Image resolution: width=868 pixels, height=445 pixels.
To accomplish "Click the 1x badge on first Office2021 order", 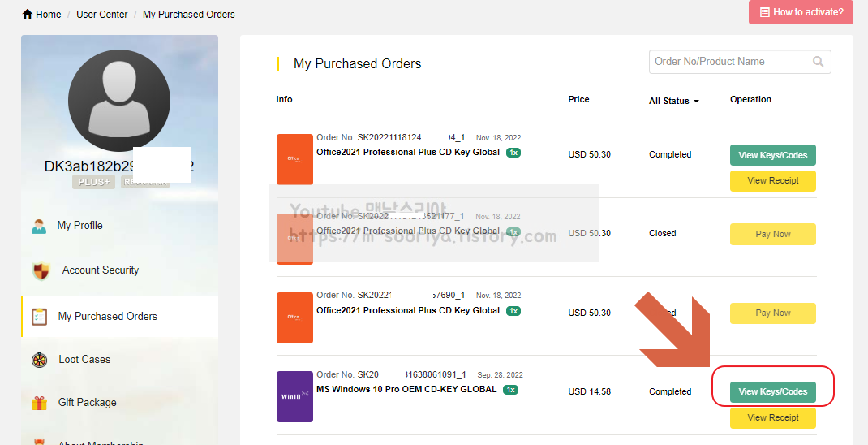I will click(513, 153).
